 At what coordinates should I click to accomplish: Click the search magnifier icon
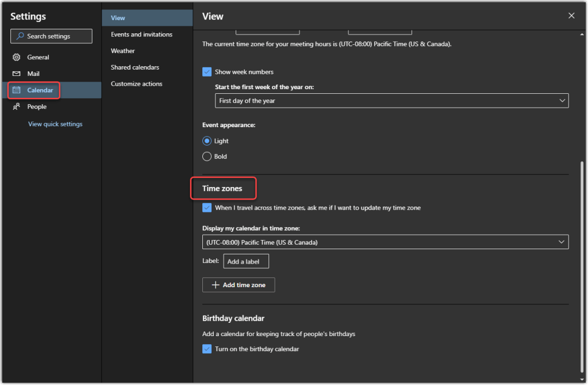pos(20,36)
